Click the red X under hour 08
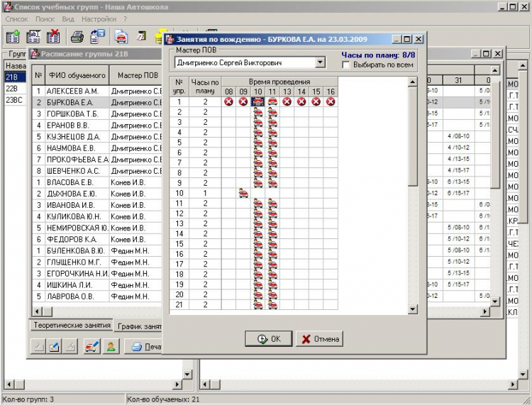Screen dimensions: 532x405 pyautogui.click(x=228, y=101)
